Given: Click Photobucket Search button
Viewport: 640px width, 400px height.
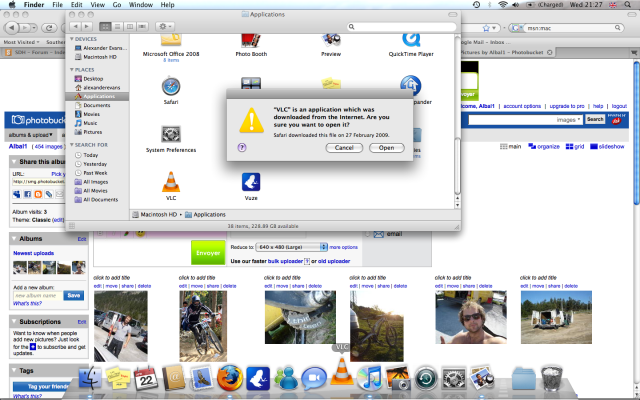Looking at the screenshot, I should (595, 119).
